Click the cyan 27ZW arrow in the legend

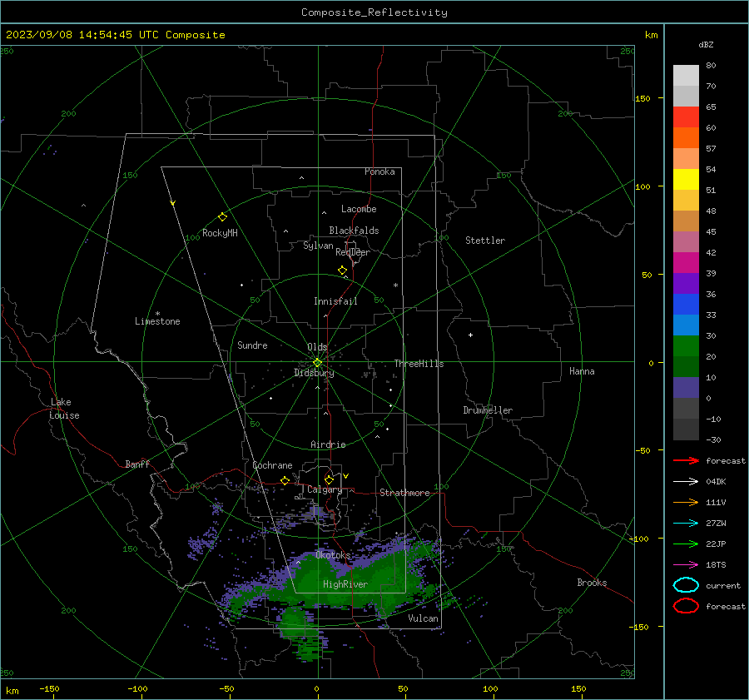tap(686, 524)
